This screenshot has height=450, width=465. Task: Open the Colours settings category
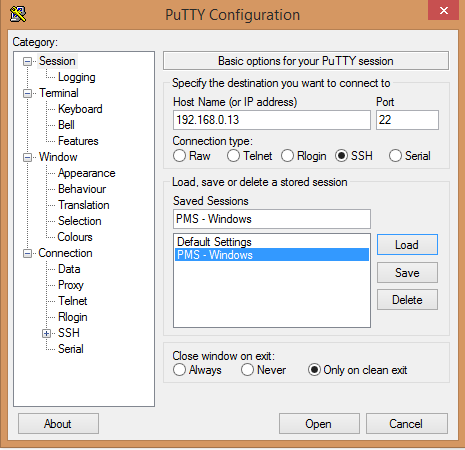(75, 237)
